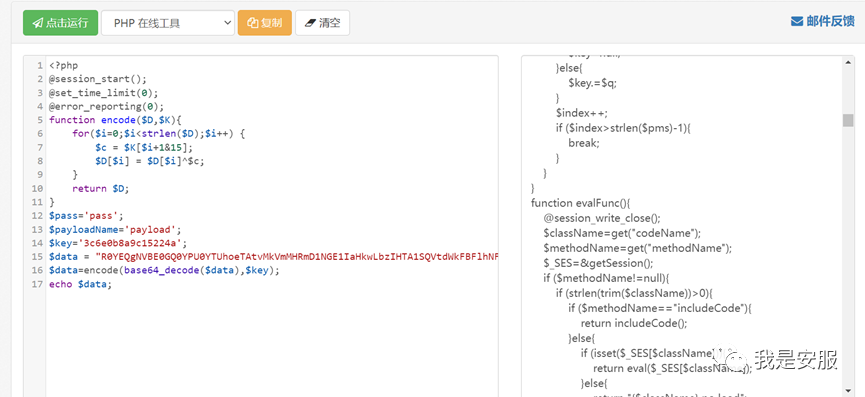Click '@session_write_close();' in output panel
Screen dimensions: 865x397
point(601,218)
